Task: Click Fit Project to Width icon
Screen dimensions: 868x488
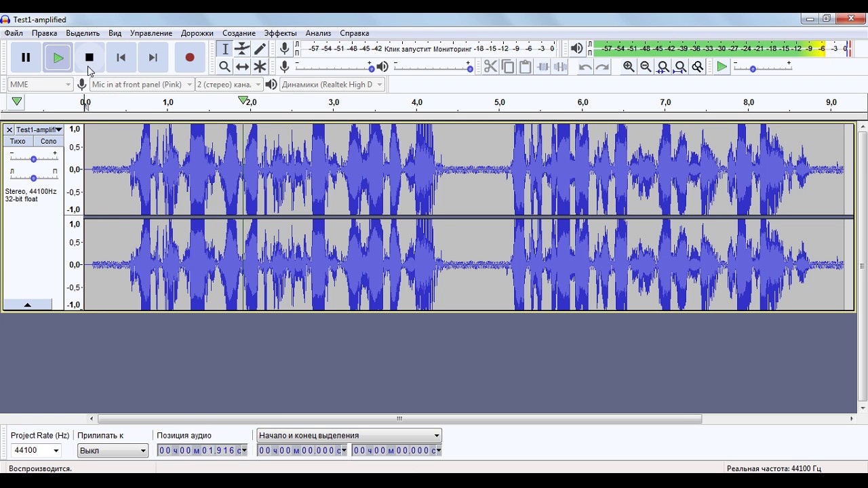Action: click(680, 66)
